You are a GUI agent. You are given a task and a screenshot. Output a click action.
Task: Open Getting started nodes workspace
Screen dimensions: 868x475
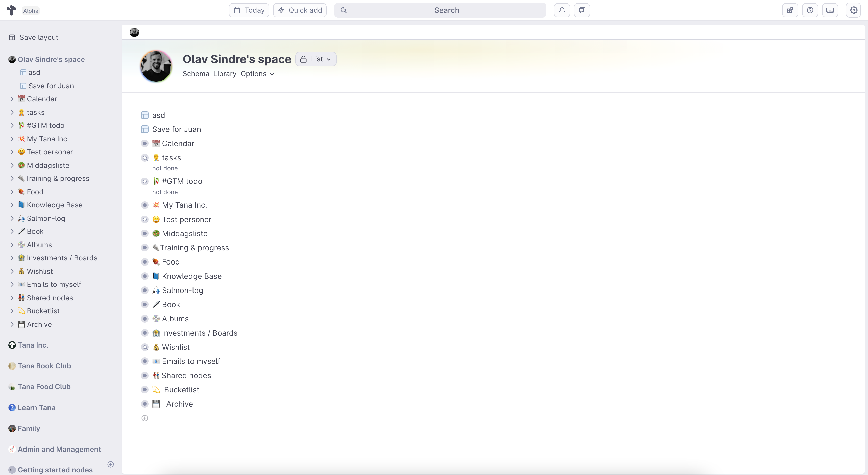coord(55,470)
